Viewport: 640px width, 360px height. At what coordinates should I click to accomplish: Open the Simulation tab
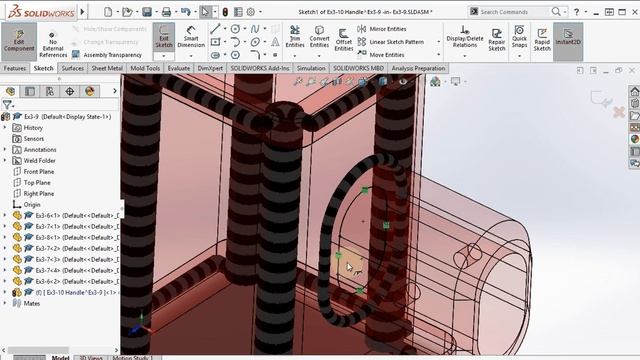[x=311, y=68]
